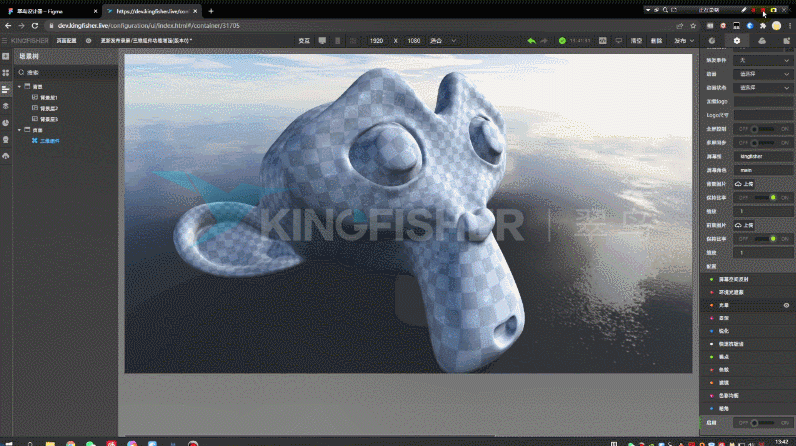Click the 搜索 field in 场景树
The image size is (796, 446).
pyautogui.click(x=66, y=73)
